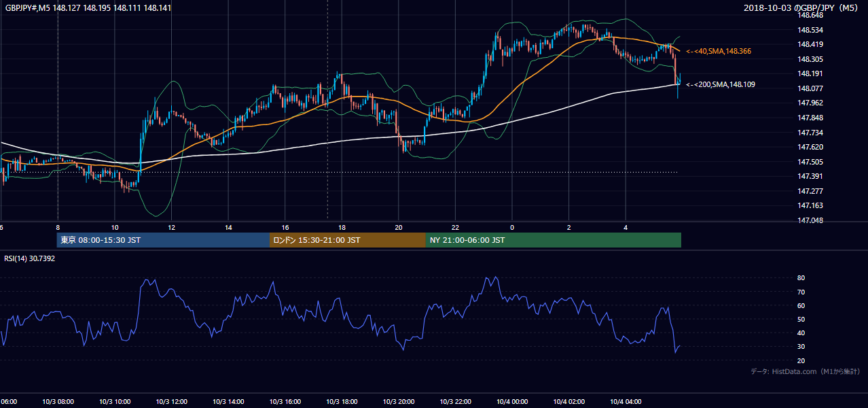Click price axis value 147.048
The width and height of the screenshot is (868, 408).
(x=810, y=220)
